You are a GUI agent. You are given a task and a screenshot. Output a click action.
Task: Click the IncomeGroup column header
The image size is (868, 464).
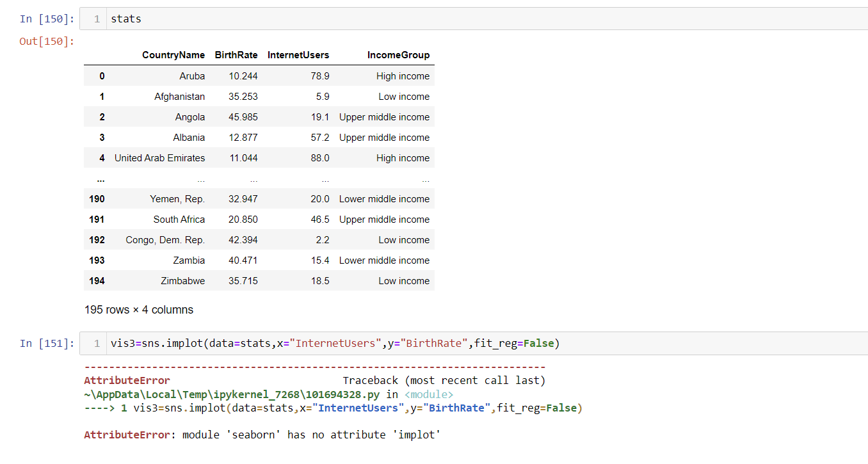(398, 54)
